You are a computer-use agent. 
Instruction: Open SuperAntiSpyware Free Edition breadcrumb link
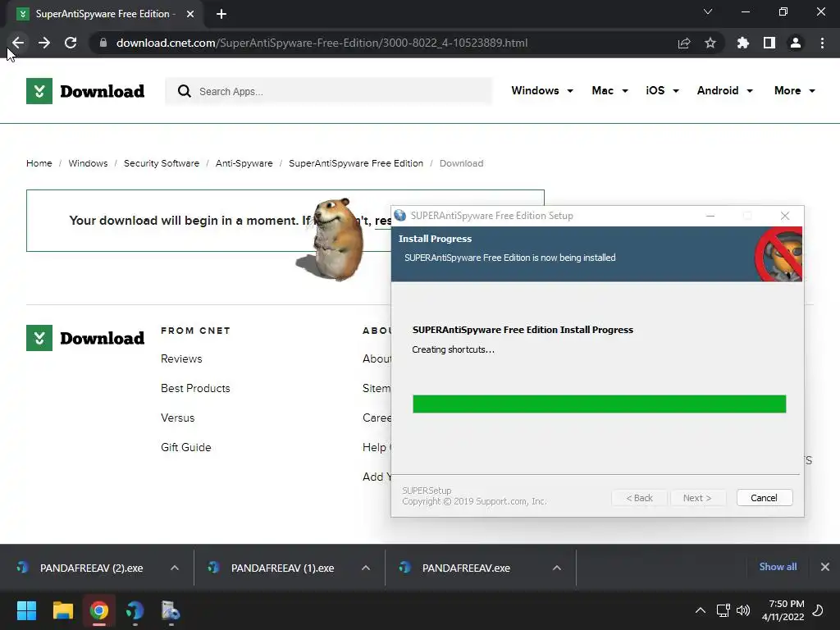(x=356, y=163)
